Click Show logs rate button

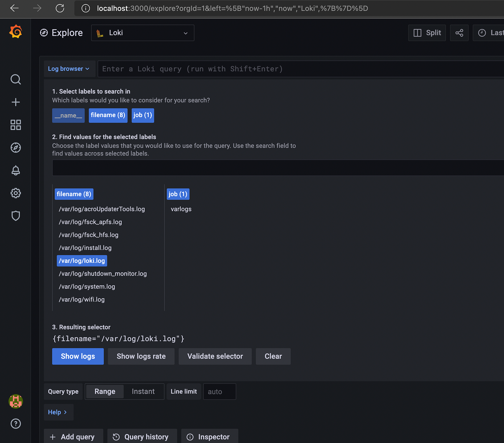point(141,356)
